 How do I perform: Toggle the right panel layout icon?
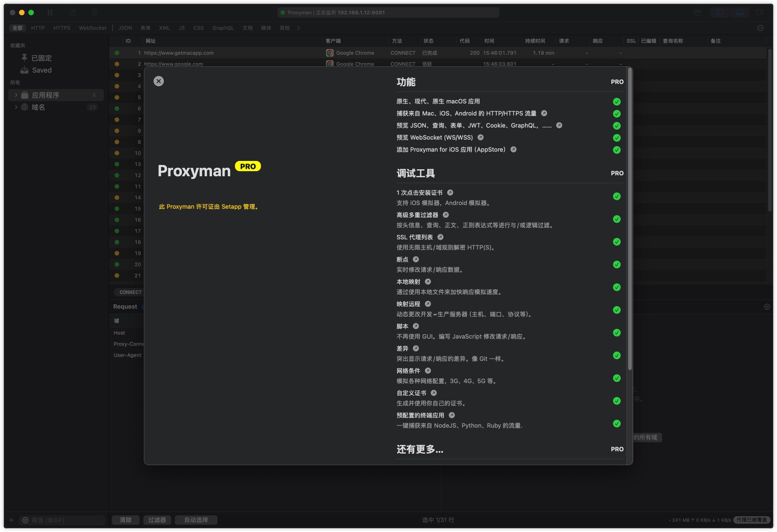coord(760,13)
